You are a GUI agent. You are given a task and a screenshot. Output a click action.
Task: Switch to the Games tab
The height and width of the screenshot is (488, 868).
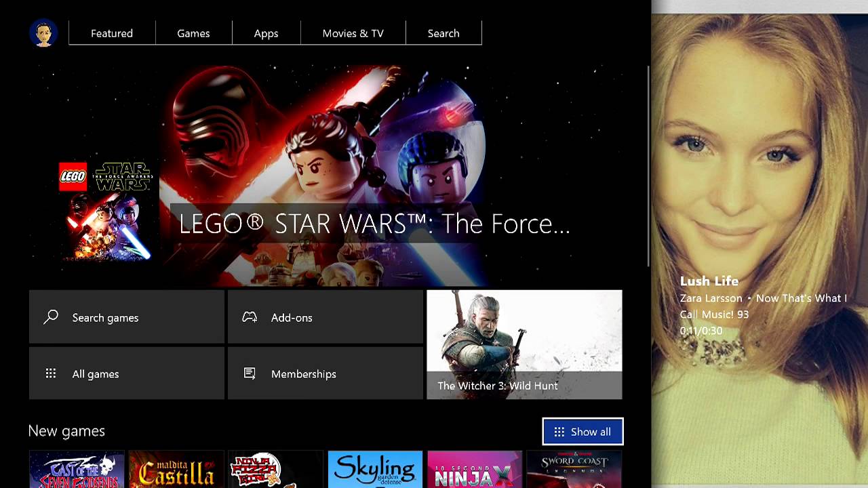coord(193,33)
